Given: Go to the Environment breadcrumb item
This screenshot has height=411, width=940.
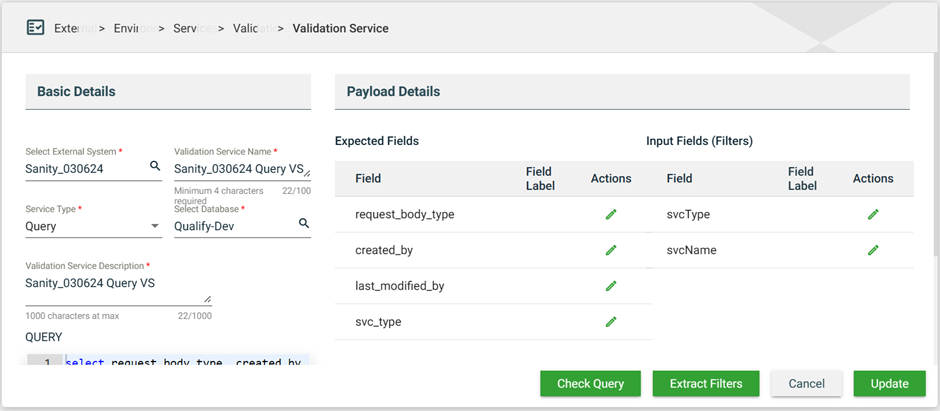Looking at the screenshot, I should 134,28.
